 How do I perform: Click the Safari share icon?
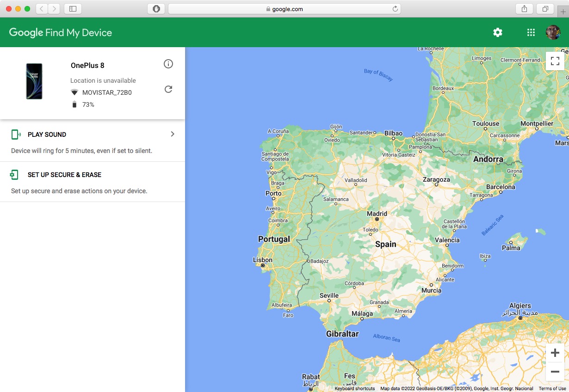pos(524,9)
